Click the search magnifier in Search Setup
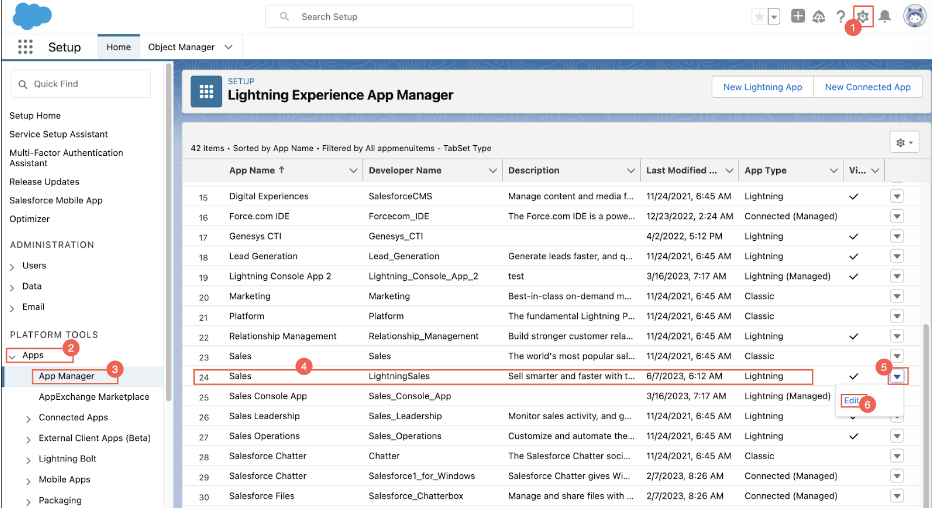The width and height of the screenshot is (932, 508). point(284,17)
